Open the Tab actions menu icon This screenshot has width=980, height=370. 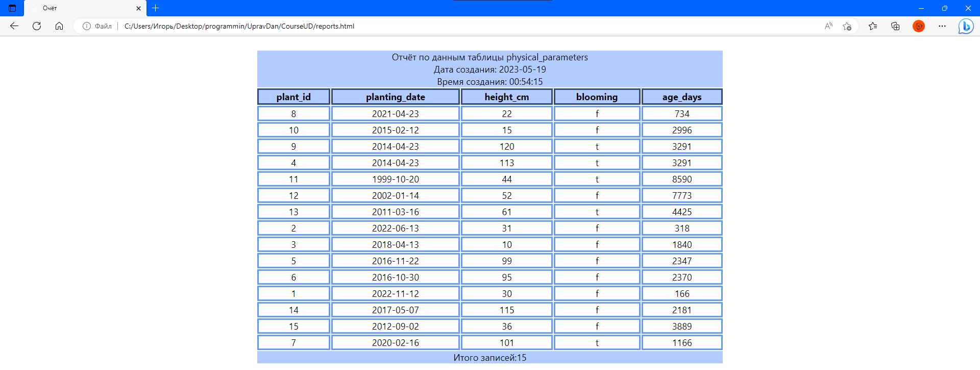[x=12, y=8]
